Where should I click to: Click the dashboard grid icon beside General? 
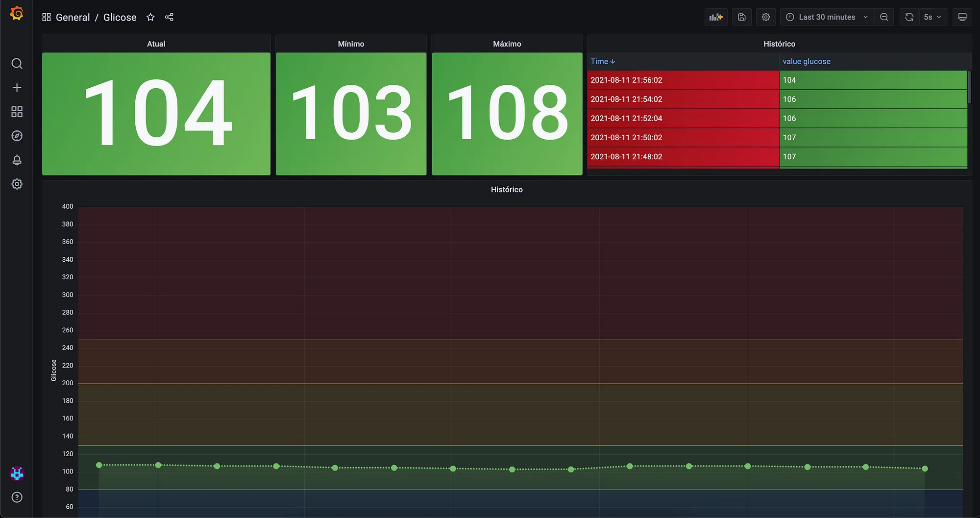pos(47,17)
